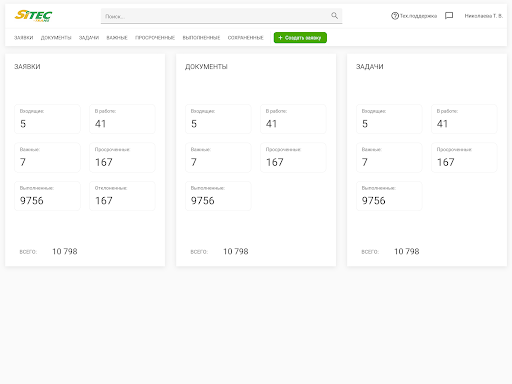This screenshot has width=512, height=384.
Task: Click total 10 798 in Заявки card
Action: (x=65, y=251)
